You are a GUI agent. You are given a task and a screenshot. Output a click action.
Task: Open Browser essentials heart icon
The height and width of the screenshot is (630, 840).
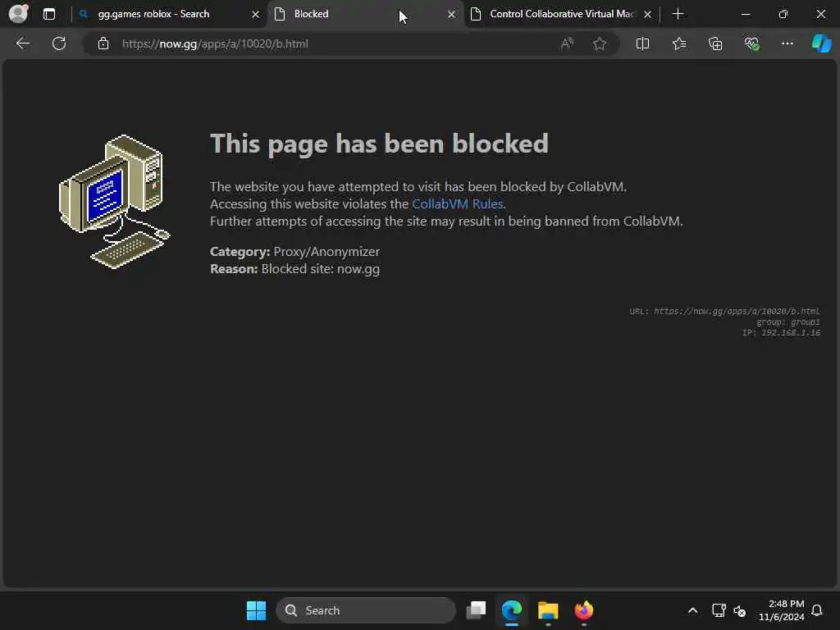click(x=751, y=43)
